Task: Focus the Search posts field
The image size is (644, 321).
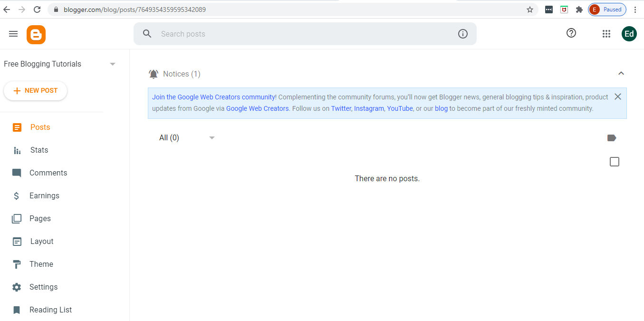Action: 304,34
